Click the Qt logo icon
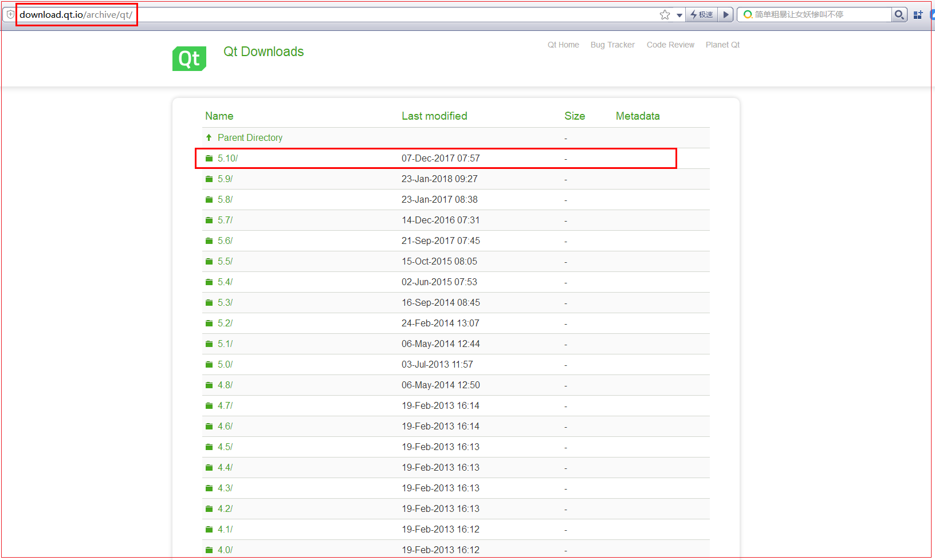The width and height of the screenshot is (935, 560). (x=189, y=58)
